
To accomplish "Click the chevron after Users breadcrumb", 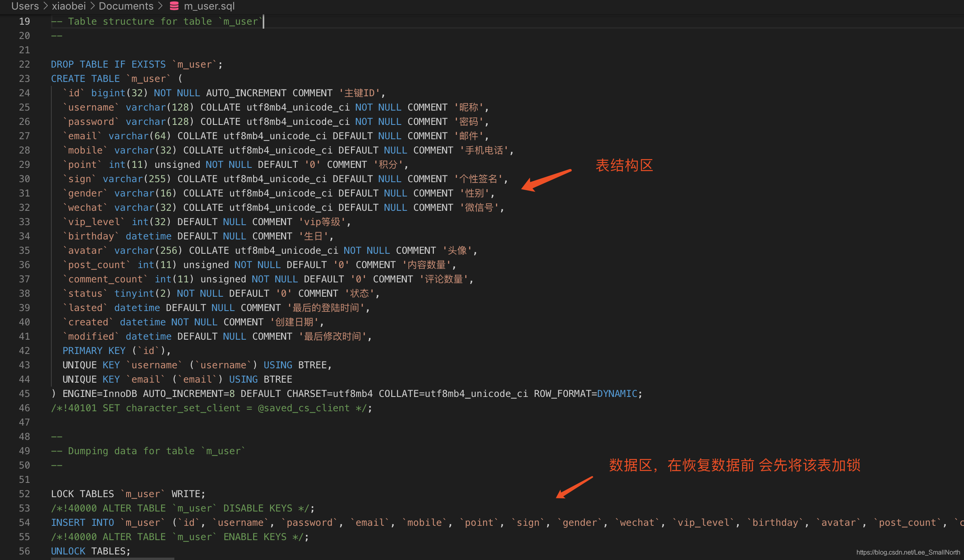I will [x=45, y=6].
